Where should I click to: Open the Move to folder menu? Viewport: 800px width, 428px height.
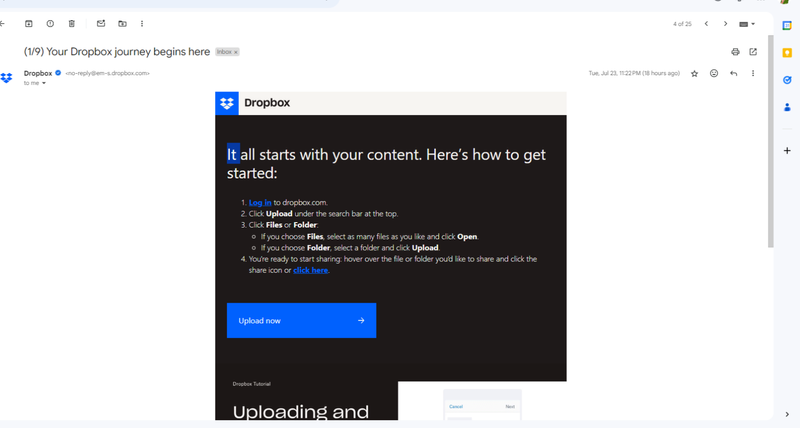[x=122, y=23]
